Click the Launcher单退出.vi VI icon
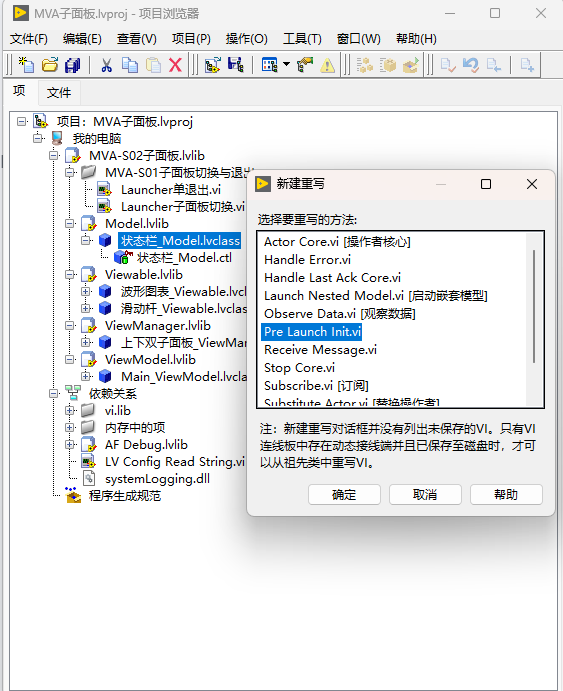The height and width of the screenshot is (691, 563). tap(104, 189)
